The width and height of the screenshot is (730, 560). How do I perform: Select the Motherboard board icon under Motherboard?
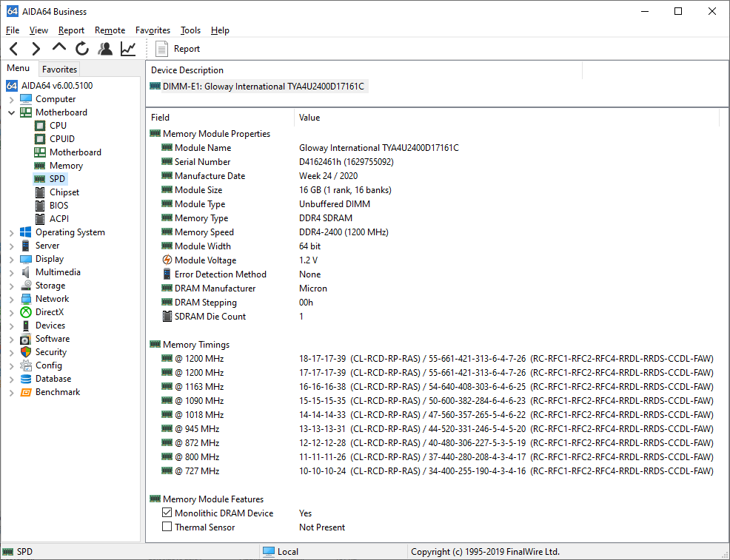(x=40, y=152)
